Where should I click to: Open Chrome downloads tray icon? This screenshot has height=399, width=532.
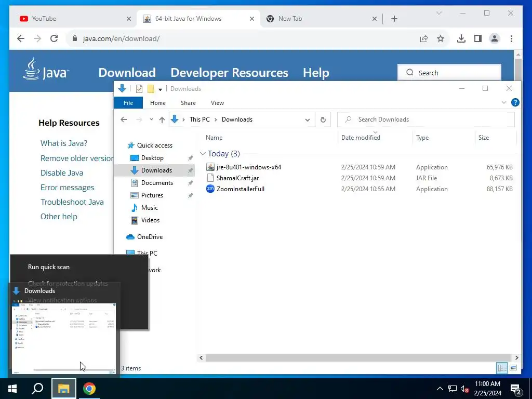pyautogui.click(x=461, y=38)
